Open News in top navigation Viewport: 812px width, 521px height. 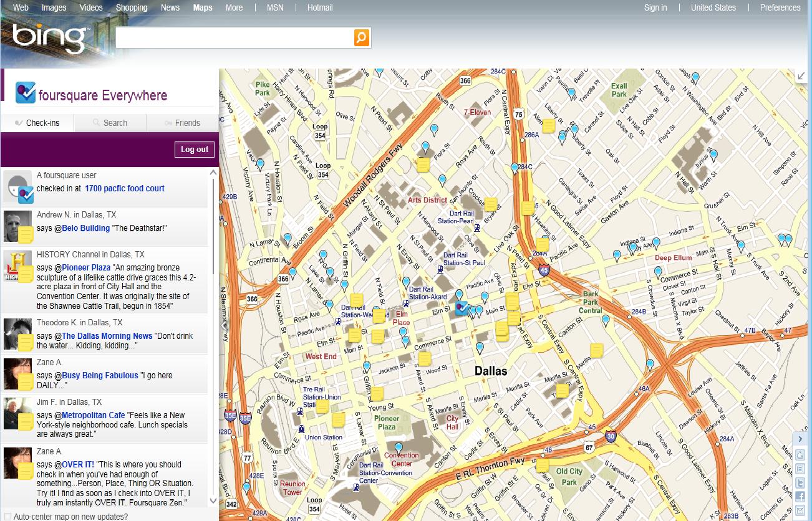[x=170, y=7]
